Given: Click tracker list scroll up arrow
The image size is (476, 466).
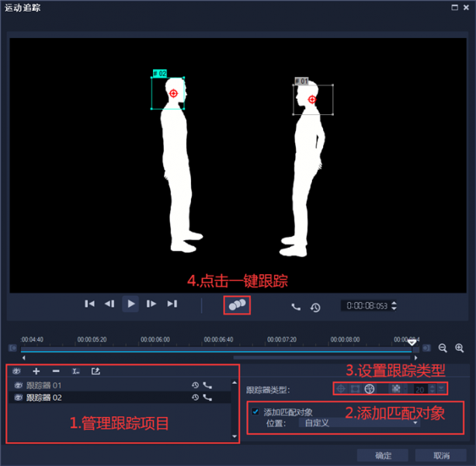Looking at the screenshot, I should 235,383.
